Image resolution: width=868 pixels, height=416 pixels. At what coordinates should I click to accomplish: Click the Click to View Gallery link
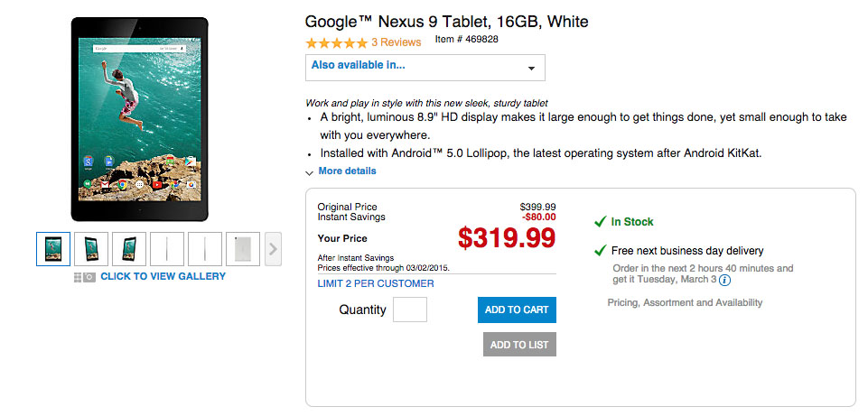(x=163, y=276)
